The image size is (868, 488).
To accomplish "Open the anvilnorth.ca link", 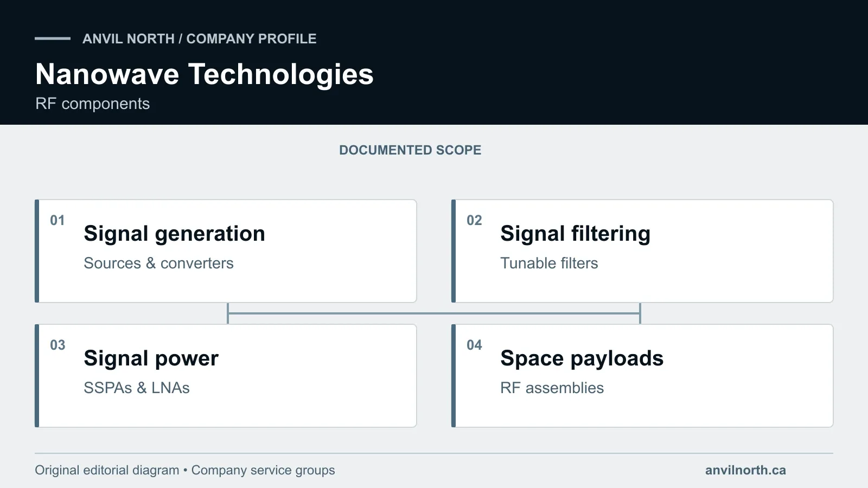I will point(745,470).
